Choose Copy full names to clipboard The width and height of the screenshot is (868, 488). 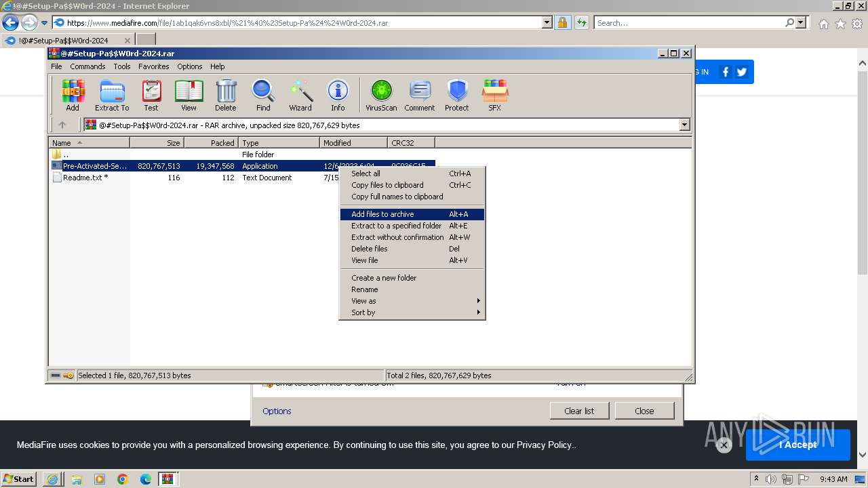coord(412,197)
